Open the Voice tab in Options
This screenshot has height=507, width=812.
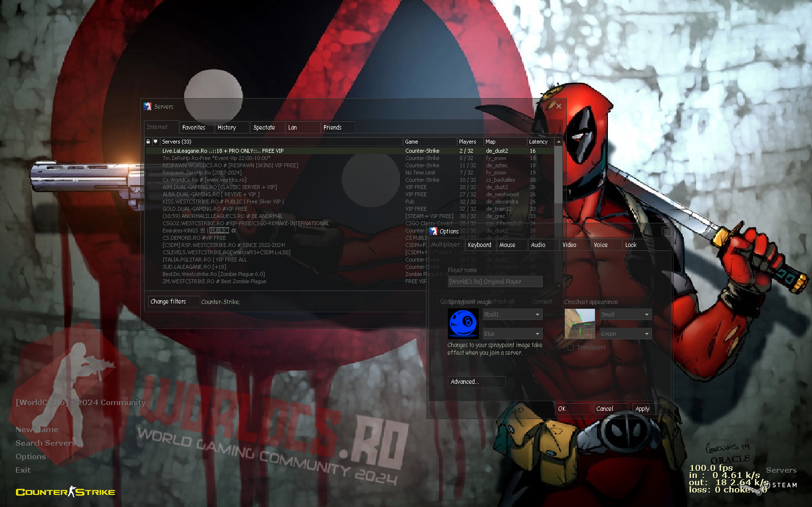(606, 245)
